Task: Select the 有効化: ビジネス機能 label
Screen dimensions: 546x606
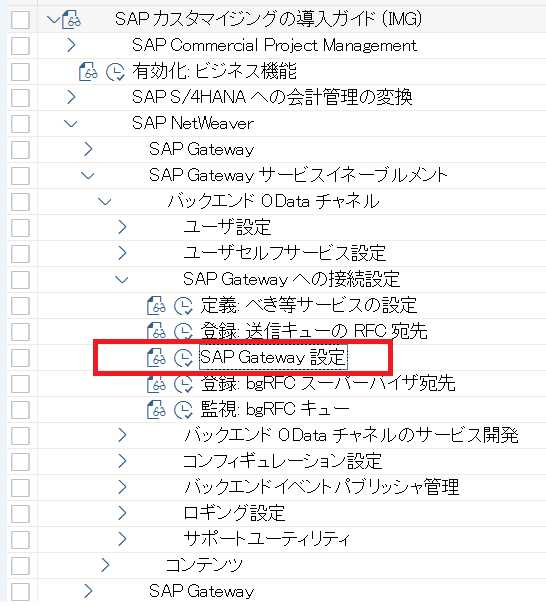Action: point(214,71)
